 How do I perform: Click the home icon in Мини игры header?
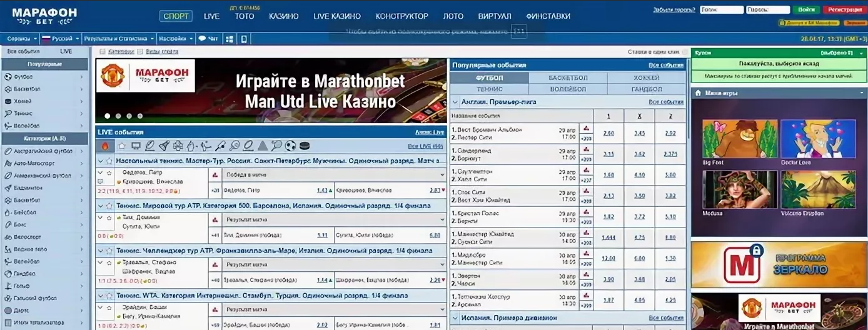[699, 92]
